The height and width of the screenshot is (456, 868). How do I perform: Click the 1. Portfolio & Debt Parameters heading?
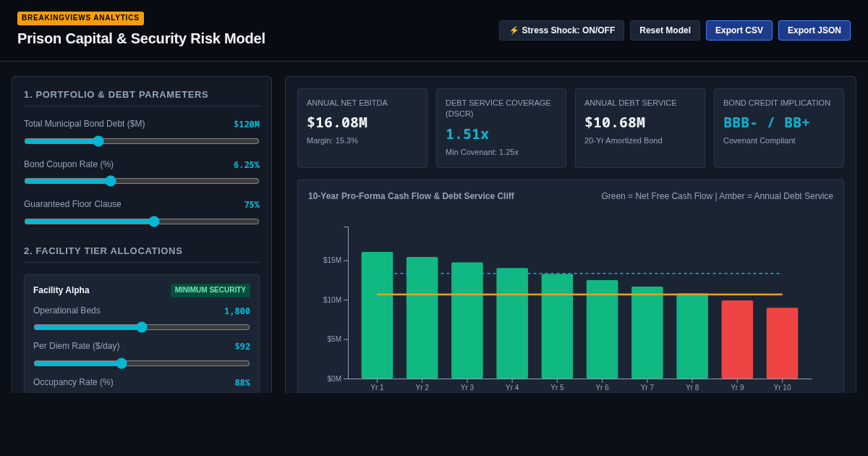click(116, 95)
